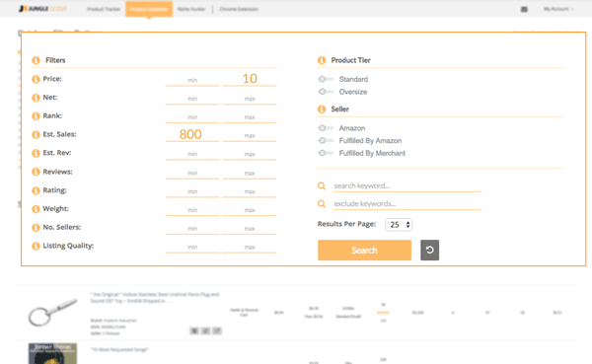This screenshot has width=592, height=364.
Task: Click the Est. Sales minimum field
Action: coord(192,134)
